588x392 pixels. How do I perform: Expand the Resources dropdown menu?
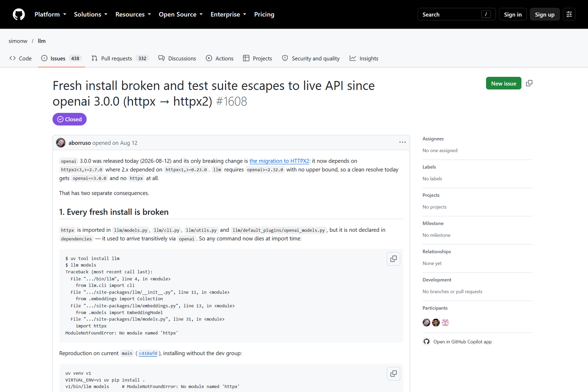pyautogui.click(x=133, y=14)
